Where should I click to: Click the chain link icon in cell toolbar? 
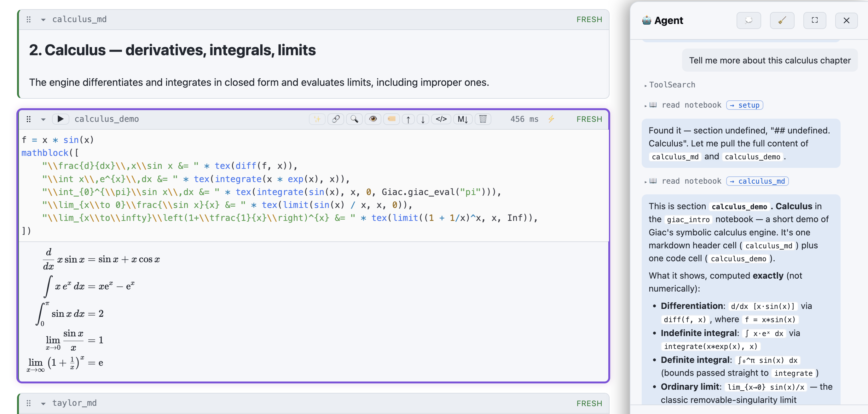click(x=336, y=119)
